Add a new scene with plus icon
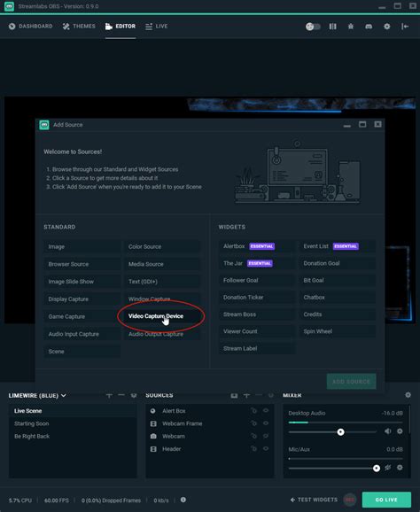 (109, 395)
